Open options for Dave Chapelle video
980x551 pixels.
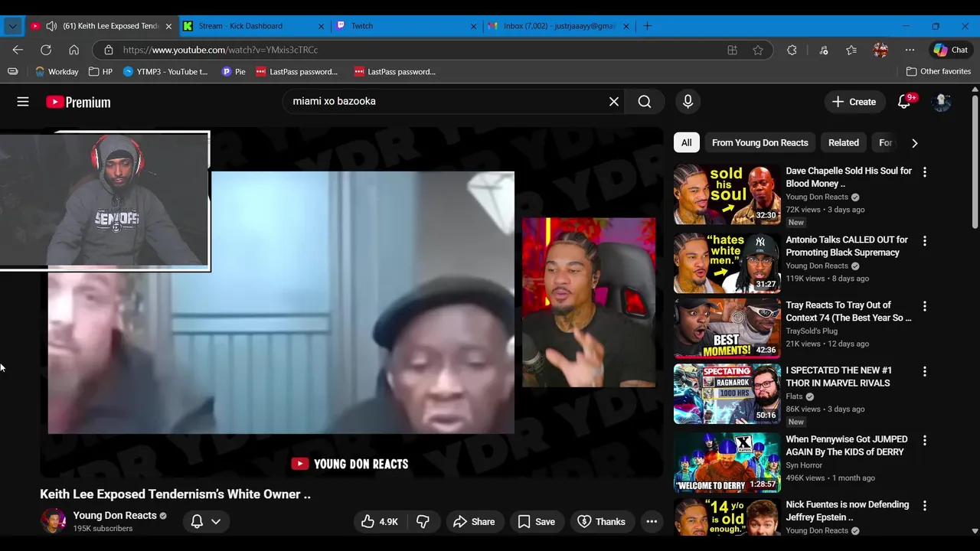click(x=924, y=172)
